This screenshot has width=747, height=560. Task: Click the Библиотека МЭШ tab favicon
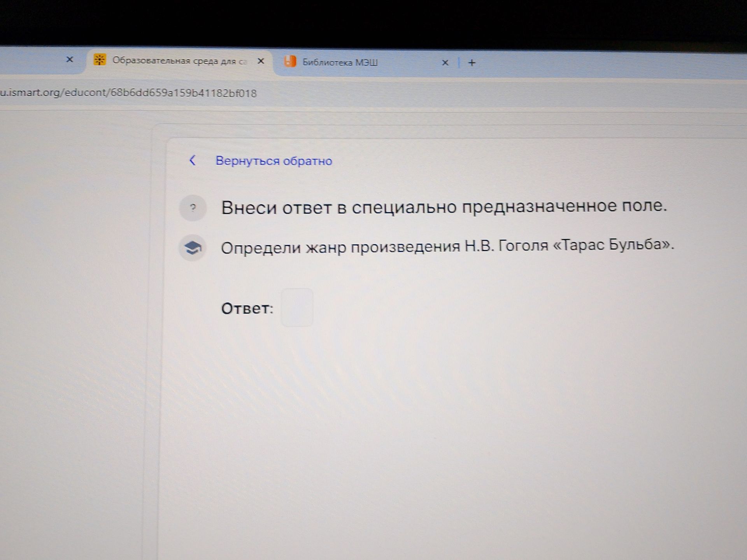[290, 61]
